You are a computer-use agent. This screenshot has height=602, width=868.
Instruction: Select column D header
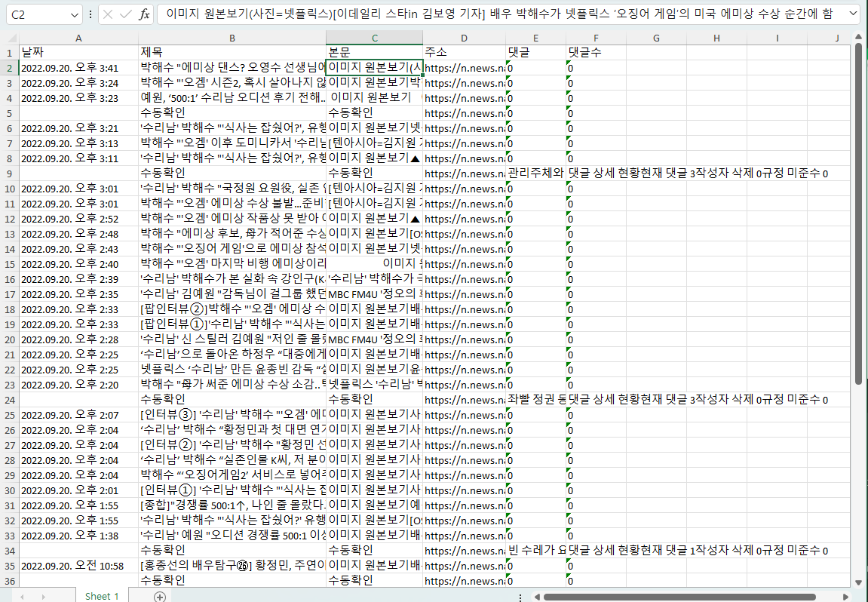(x=464, y=38)
